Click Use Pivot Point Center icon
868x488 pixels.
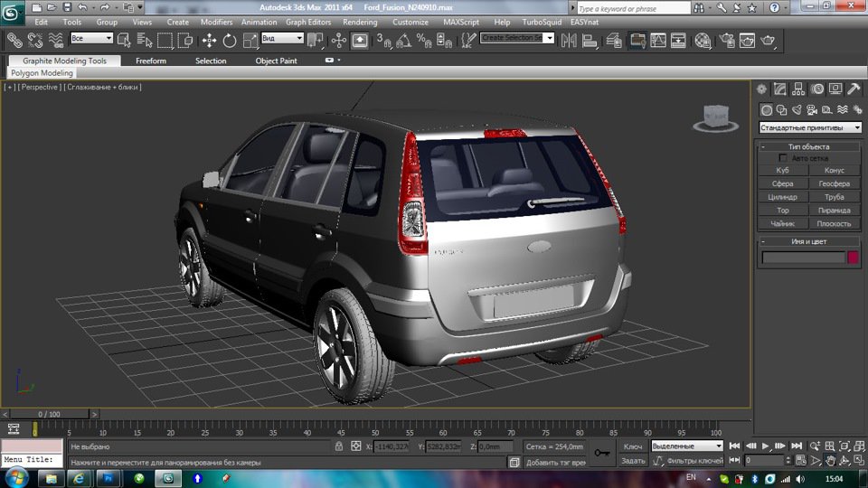click(315, 40)
